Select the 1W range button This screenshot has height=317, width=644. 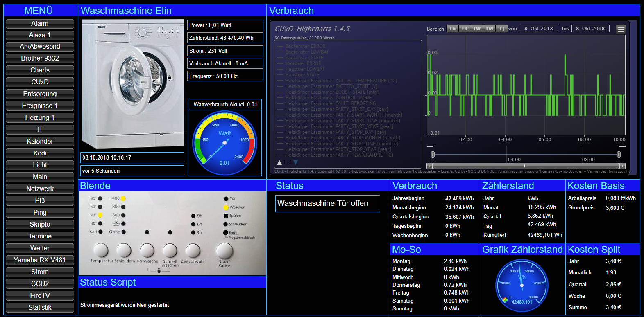tap(477, 29)
